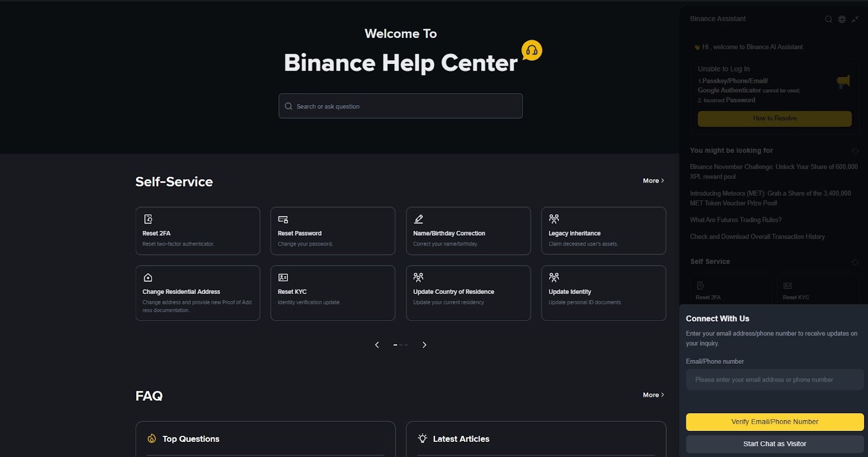Open the Reset Password card
The height and width of the screenshot is (457, 868).
pos(333,230)
